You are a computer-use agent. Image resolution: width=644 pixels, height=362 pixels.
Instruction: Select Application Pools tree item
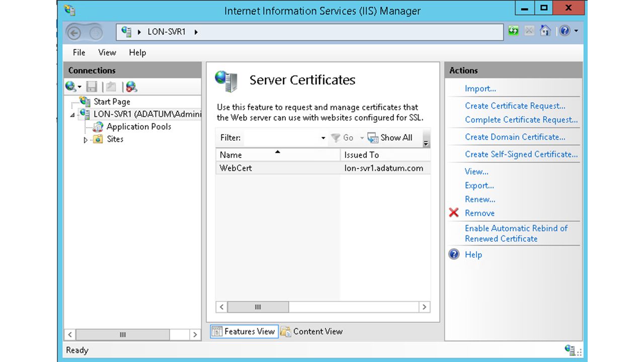[x=139, y=127]
